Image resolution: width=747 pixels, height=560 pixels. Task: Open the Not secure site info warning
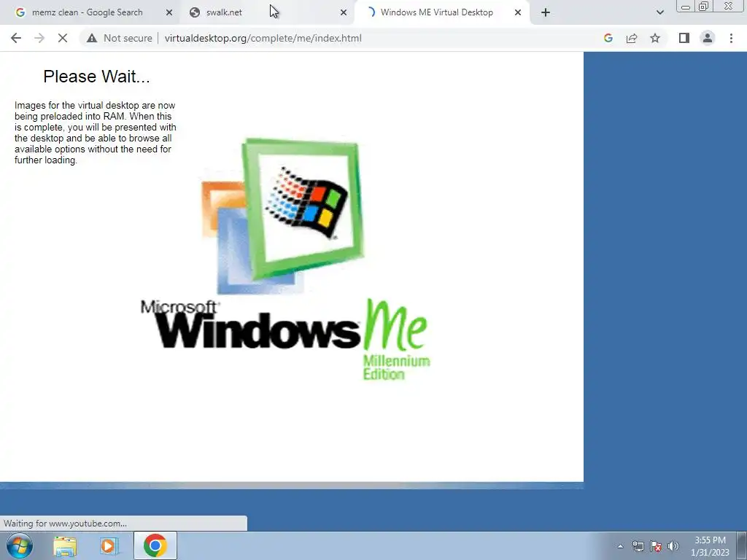(120, 38)
